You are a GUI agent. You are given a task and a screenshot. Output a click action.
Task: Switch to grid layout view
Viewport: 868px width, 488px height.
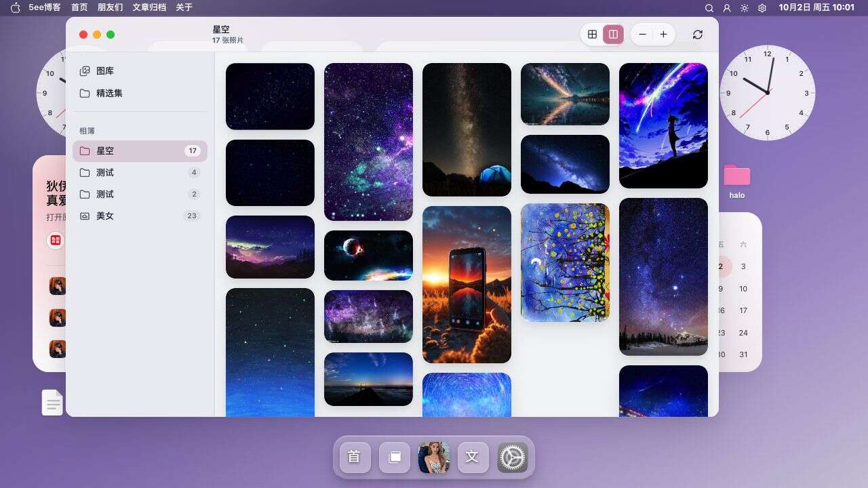pos(592,35)
